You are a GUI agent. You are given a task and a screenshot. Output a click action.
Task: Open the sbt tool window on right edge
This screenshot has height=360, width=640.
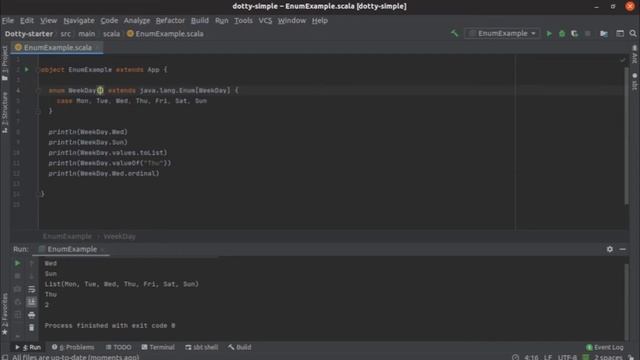tap(634, 82)
